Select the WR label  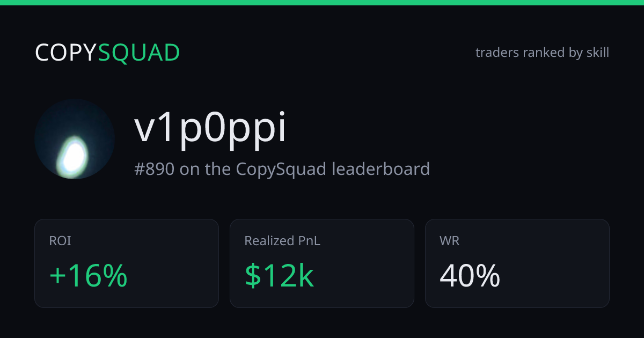point(449,241)
